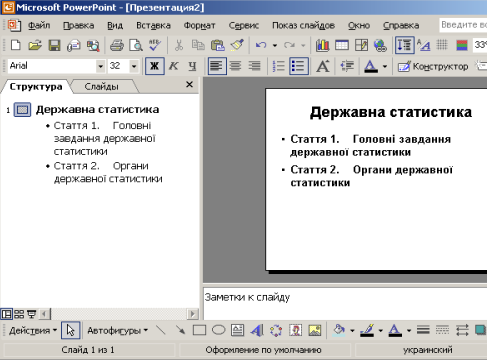Toggle numbered list formatting
This screenshot has height=360, width=487.
pos(279,66)
